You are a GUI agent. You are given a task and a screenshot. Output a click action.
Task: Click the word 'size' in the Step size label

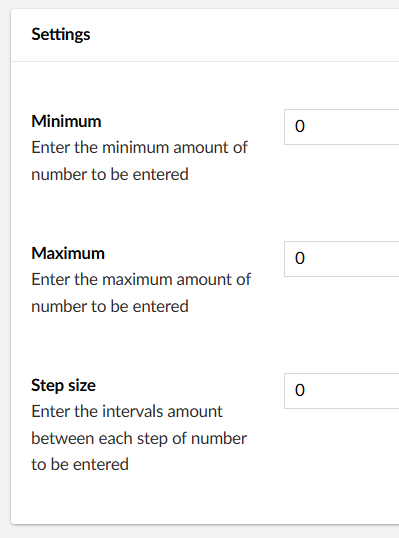tap(82, 385)
